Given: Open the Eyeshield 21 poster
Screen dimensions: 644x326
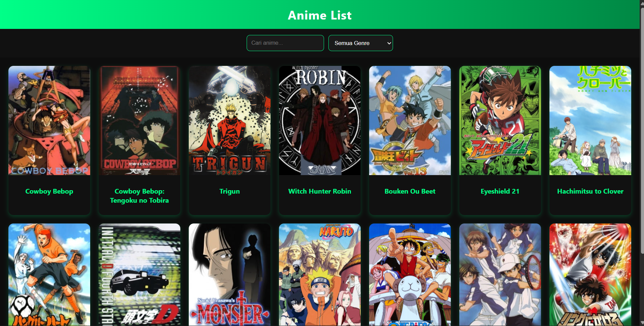Looking at the screenshot, I should [x=500, y=120].
